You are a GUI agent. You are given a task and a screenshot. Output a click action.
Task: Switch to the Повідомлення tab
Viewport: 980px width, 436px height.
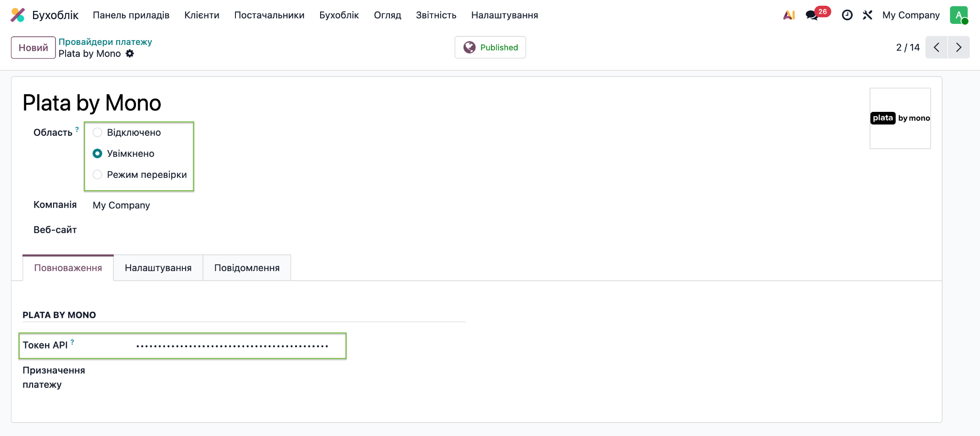(x=247, y=268)
